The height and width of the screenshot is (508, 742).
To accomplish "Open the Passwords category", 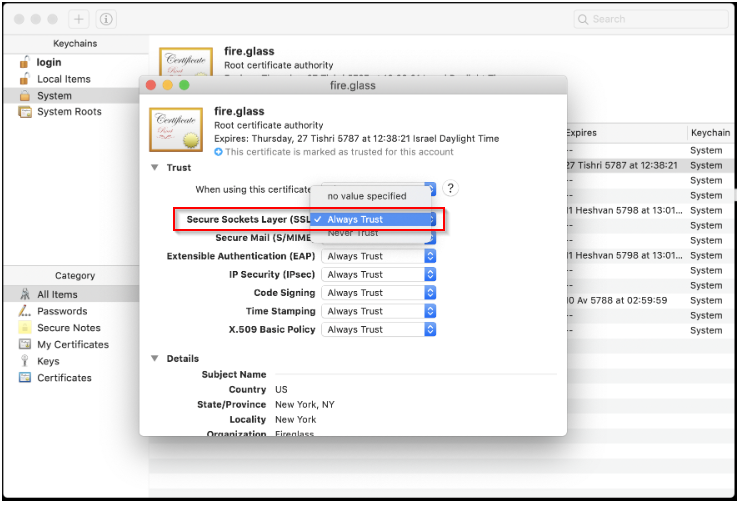I will click(61, 311).
